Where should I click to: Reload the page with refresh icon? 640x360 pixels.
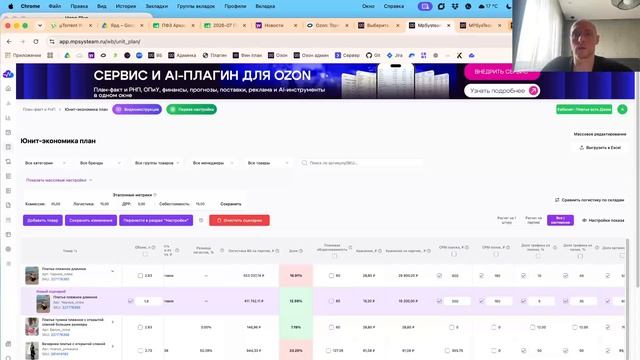(x=36, y=42)
